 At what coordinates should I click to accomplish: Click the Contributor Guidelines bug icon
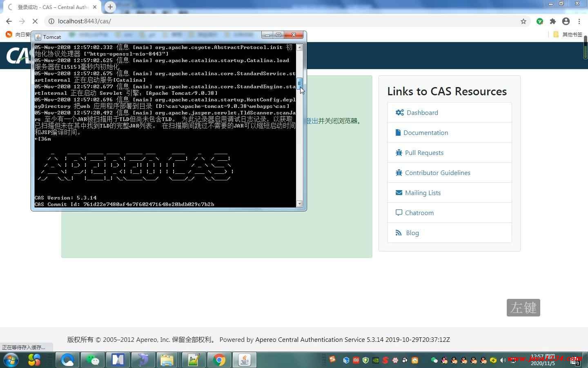[399, 173]
